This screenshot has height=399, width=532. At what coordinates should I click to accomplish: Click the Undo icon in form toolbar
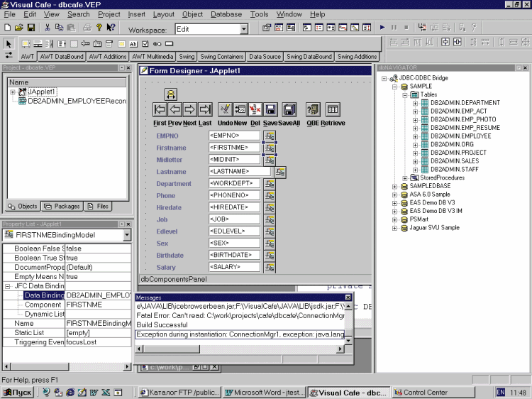pos(224,109)
